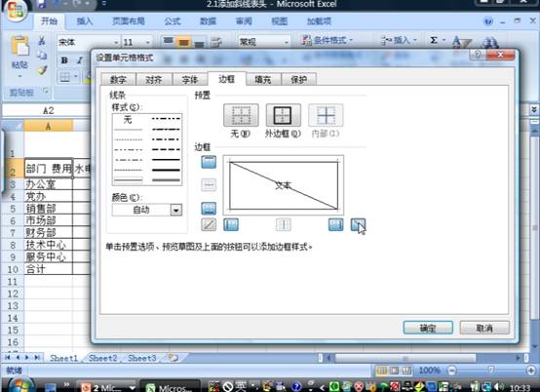Viewport: 540px width, 392px height.
Task: Expand the font size dropdown showing 11
Action: (148, 42)
